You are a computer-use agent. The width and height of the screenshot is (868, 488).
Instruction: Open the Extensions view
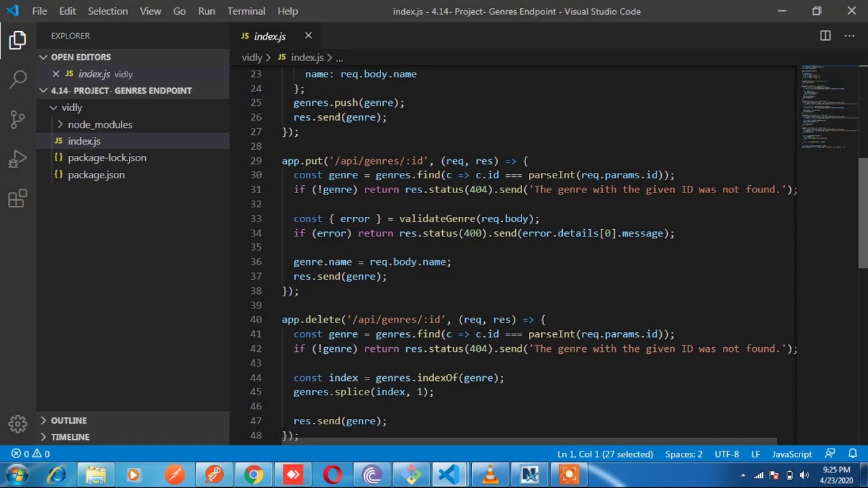pos(18,199)
